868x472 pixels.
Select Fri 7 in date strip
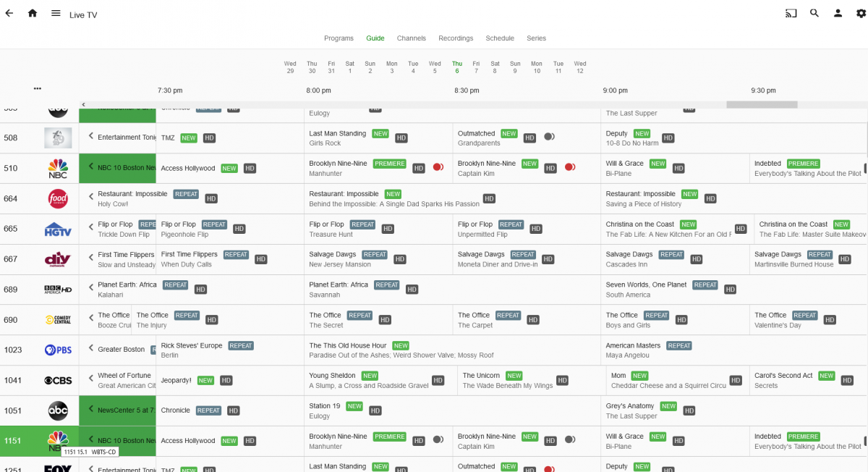point(476,67)
